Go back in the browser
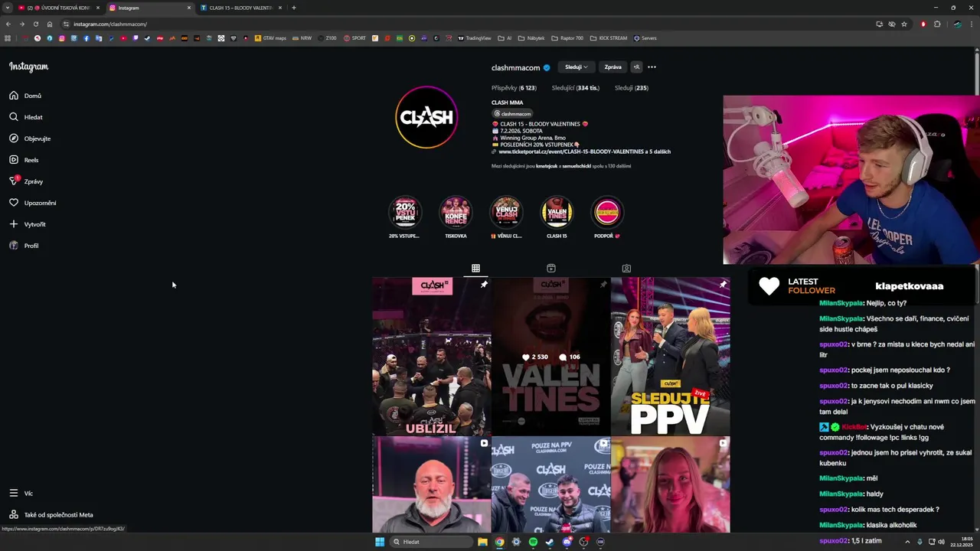 pos(8,24)
